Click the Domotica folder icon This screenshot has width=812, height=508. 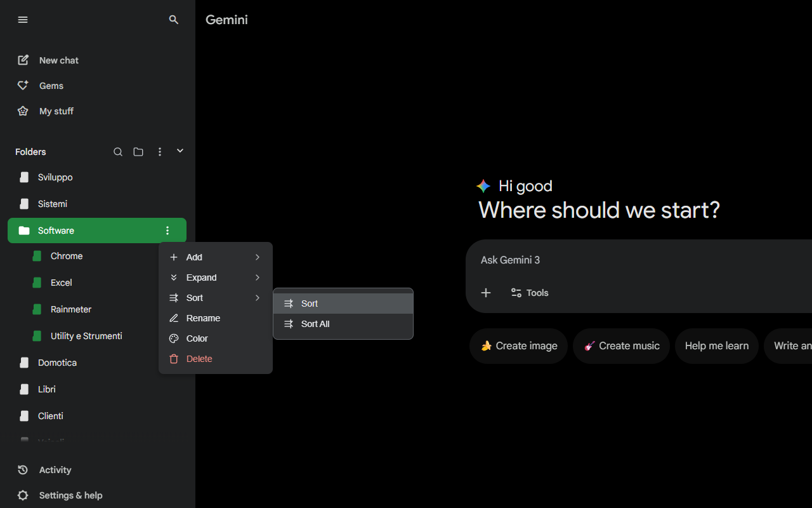[24, 363]
